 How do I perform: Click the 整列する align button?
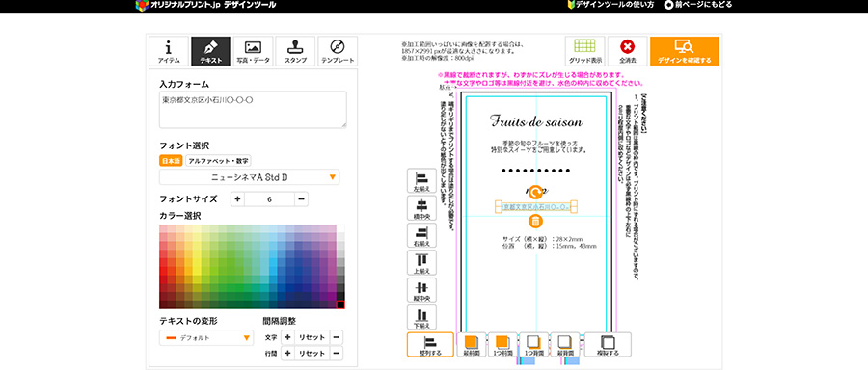(x=430, y=345)
